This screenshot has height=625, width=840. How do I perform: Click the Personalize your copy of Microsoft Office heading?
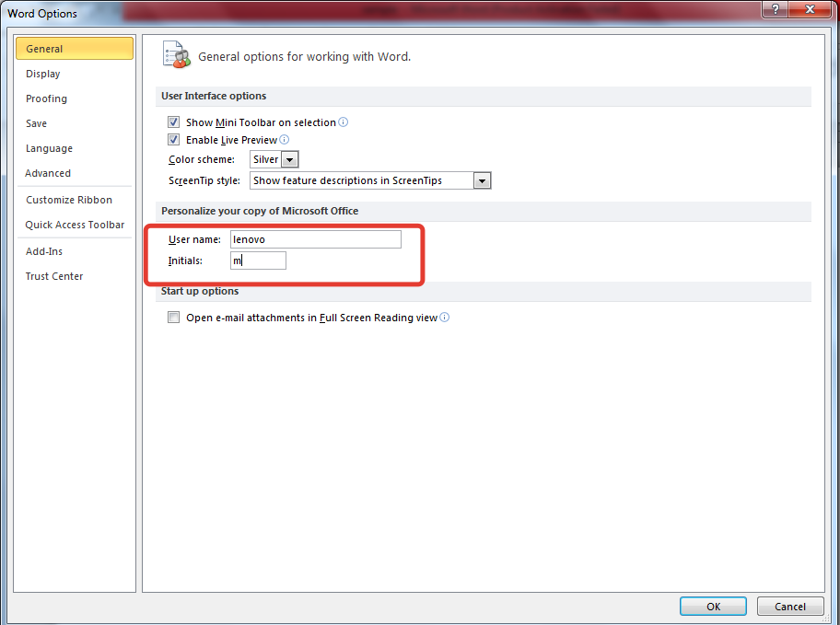coord(260,211)
